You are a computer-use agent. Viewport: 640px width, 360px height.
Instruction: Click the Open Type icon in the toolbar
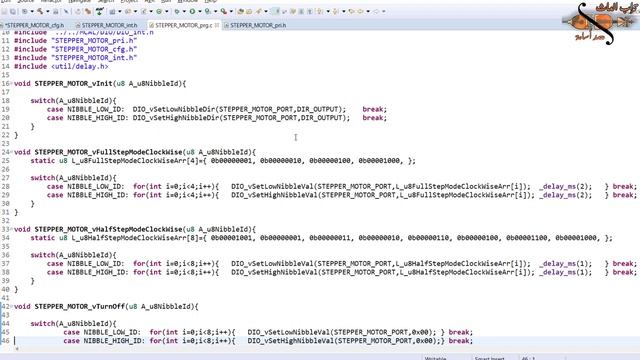click(240, 11)
